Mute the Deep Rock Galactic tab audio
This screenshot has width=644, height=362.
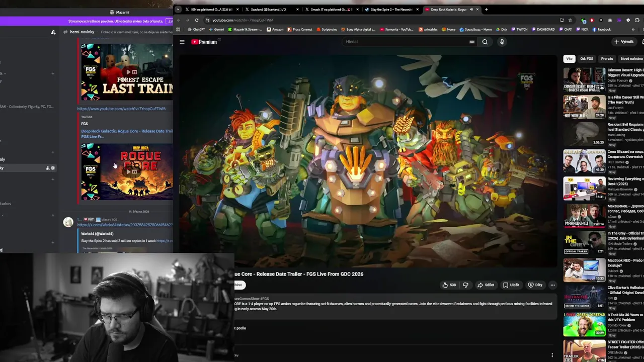(471, 9)
